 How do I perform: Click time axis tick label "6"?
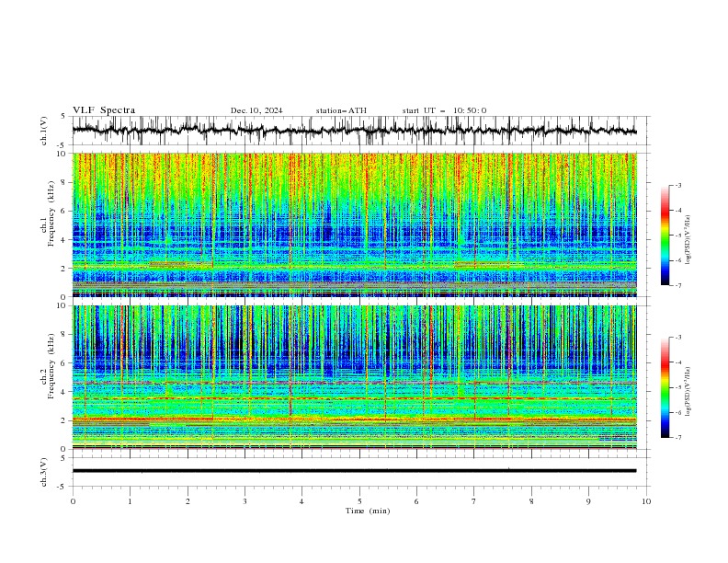[416, 501]
